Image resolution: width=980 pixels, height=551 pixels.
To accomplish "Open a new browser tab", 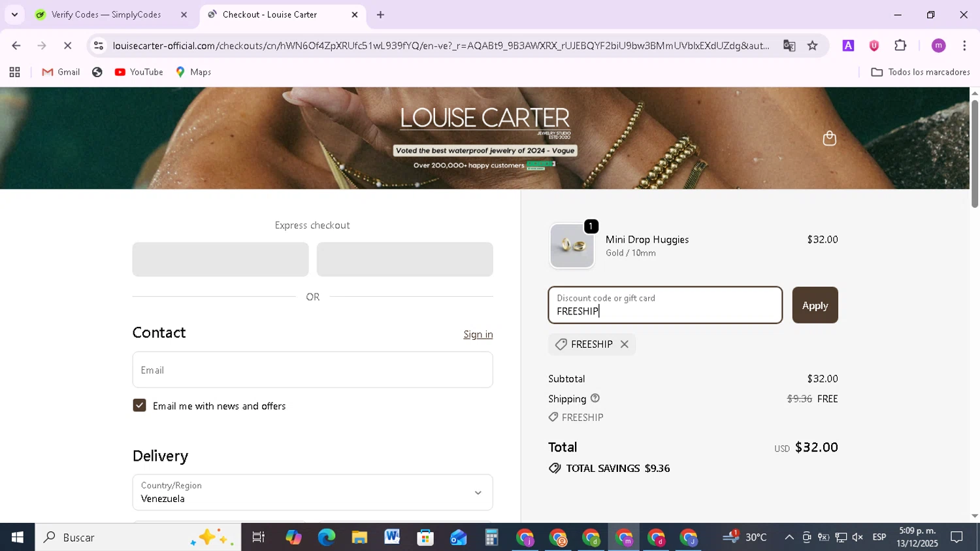I will [x=380, y=14].
